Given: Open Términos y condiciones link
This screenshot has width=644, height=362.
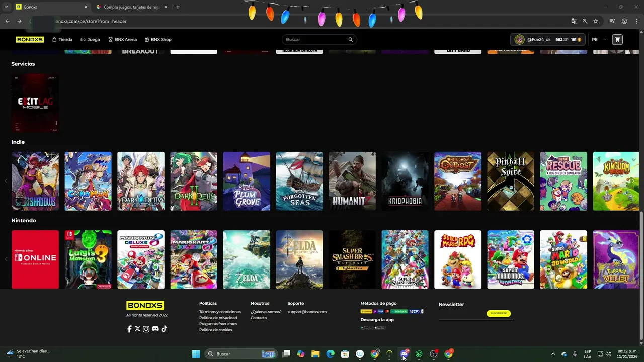Looking at the screenshot, I should (220, 312).
